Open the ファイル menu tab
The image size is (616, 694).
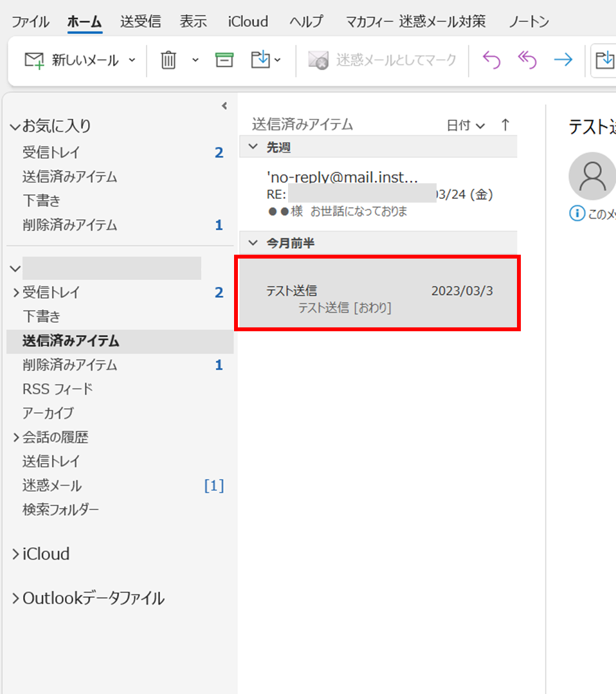pos(30,21)
